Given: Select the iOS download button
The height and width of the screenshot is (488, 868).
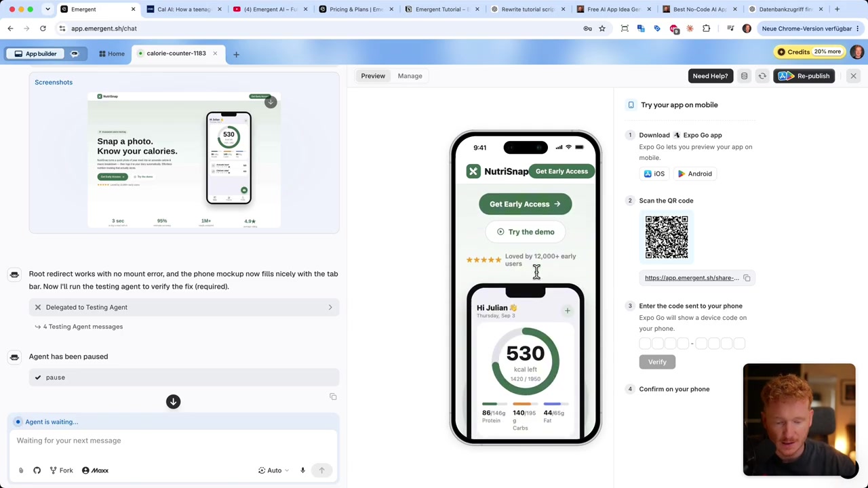Looking at the screenshot, I should (654, 174).
